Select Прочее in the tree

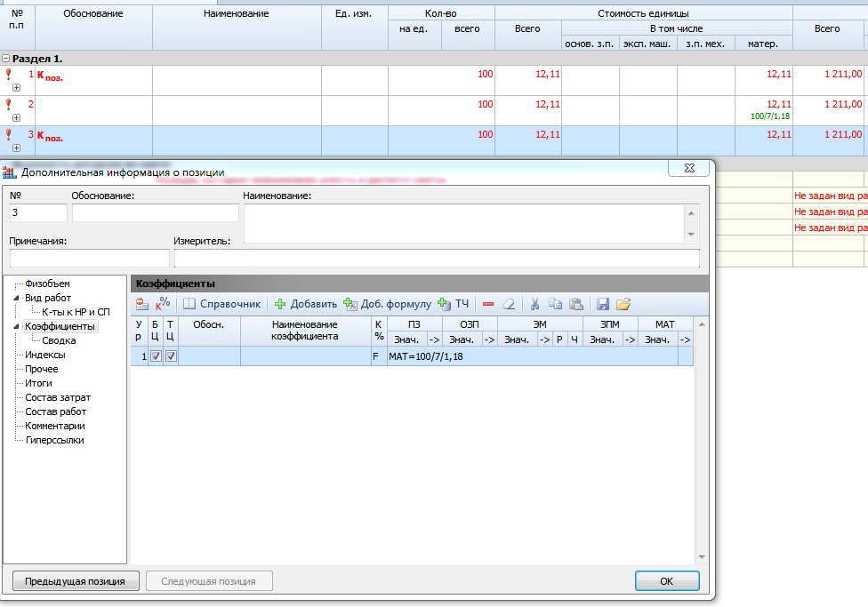tap(42, 369)
